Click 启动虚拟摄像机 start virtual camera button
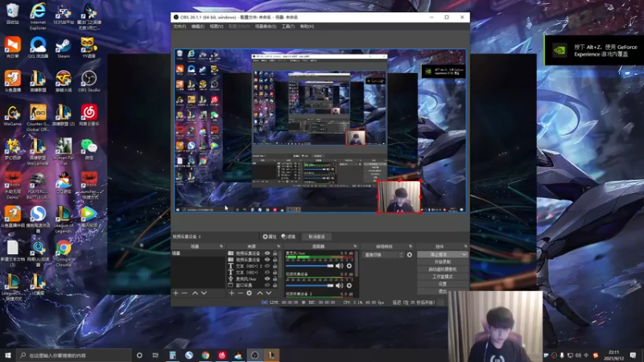The image size is (644, 362). coord(442,269)
